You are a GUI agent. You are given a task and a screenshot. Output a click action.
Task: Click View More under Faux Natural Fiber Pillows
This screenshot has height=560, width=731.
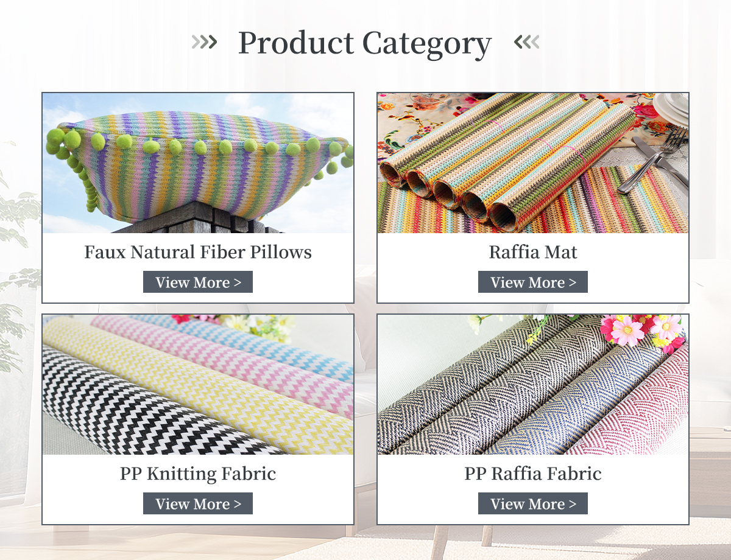pos(198,282)
